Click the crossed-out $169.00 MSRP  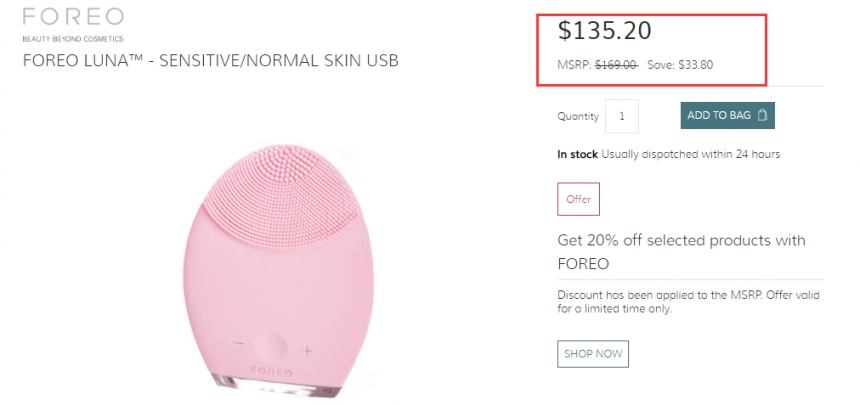(616, 66)
